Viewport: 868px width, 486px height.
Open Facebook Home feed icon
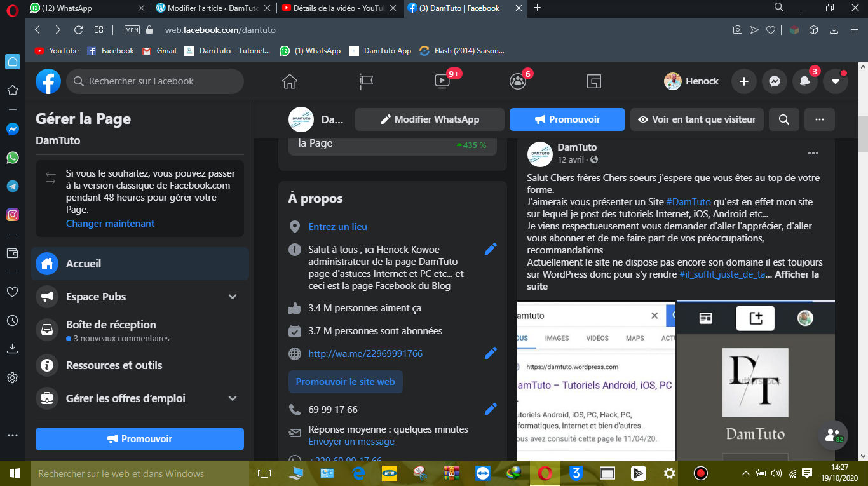click(x=290, y=81)
